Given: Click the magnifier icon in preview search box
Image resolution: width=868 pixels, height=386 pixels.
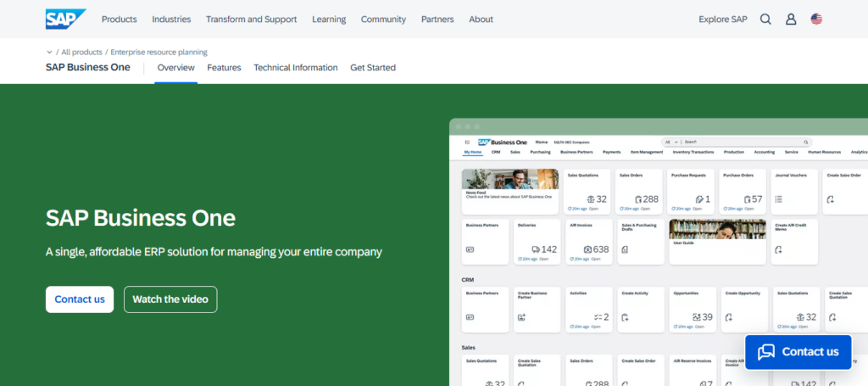Looking at the screenshot, I should click(806, 143).
